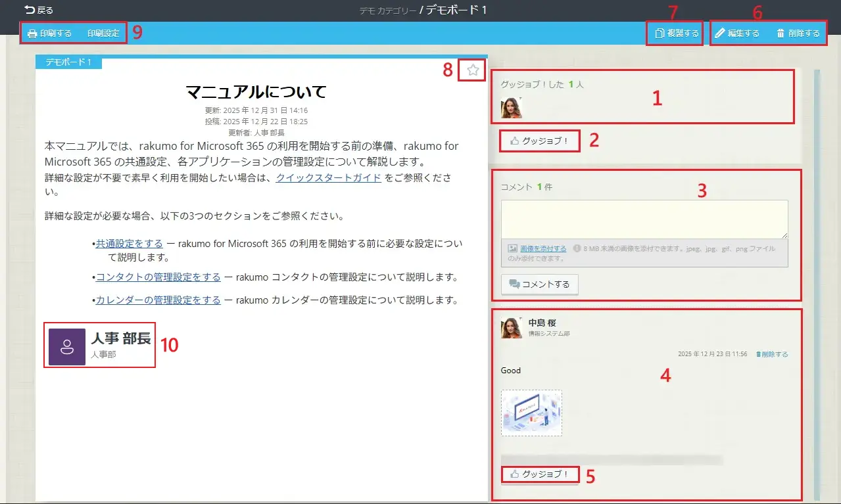Click グッジョブ! on 中島 桜's comment
Screen dimensions: 841x504
540,474
